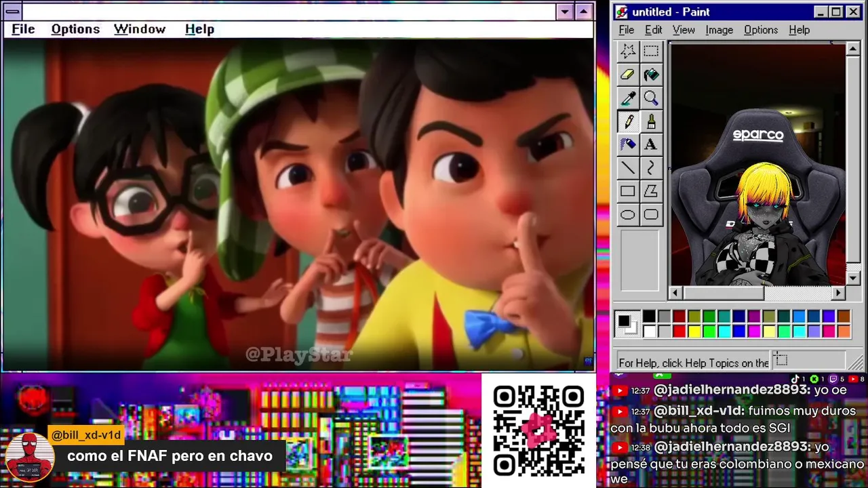Pick the black swatch in Paint palette
This screenshot has width=868, height=488.
[x=650, y=317]
